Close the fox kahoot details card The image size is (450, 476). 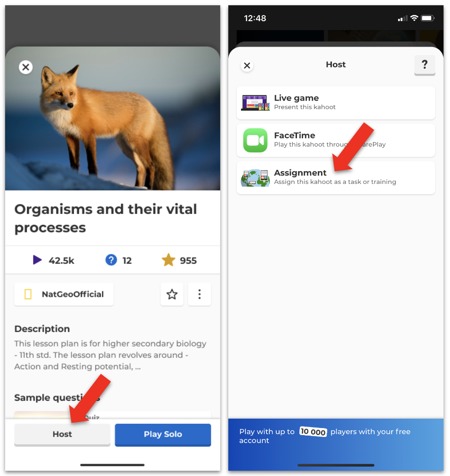point(26,67)
